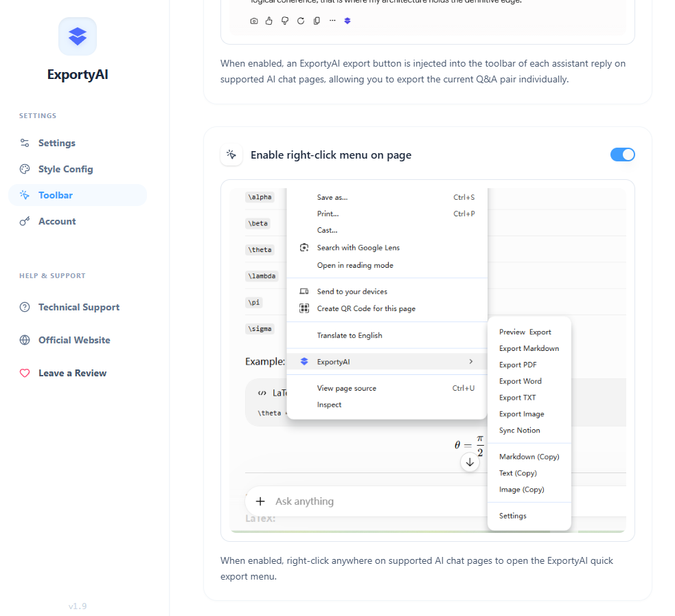Image resolution: width=675 pixels, height=616 pixels.
Task: Click the \pi code chip
Action: click(254, 302)
